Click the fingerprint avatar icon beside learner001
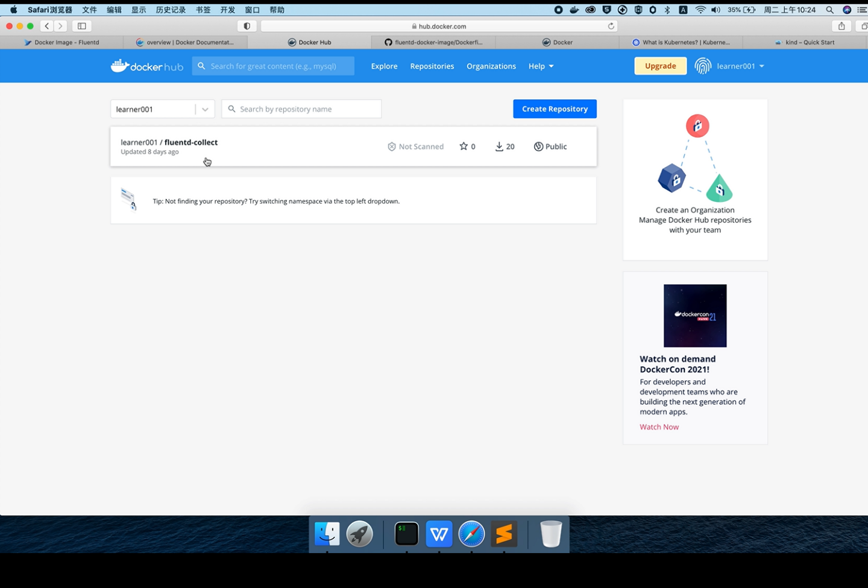This screenshot has height=588, width=868. click(703, 66)
